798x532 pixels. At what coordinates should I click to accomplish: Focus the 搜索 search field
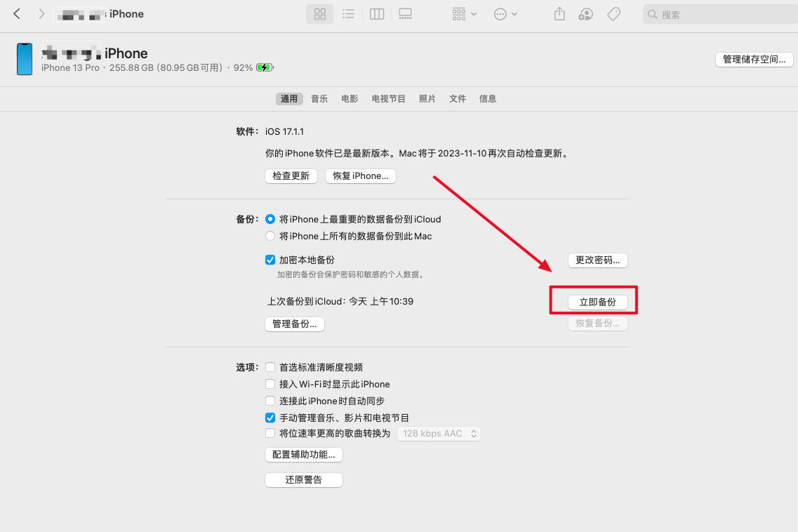(720, 14)
